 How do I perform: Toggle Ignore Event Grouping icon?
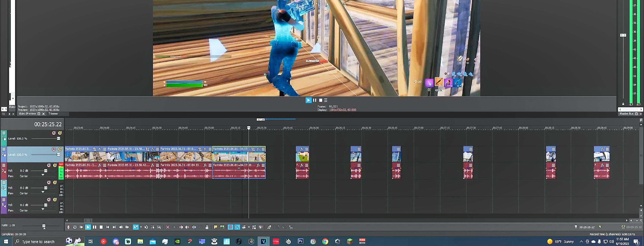(x=261, y=227)
